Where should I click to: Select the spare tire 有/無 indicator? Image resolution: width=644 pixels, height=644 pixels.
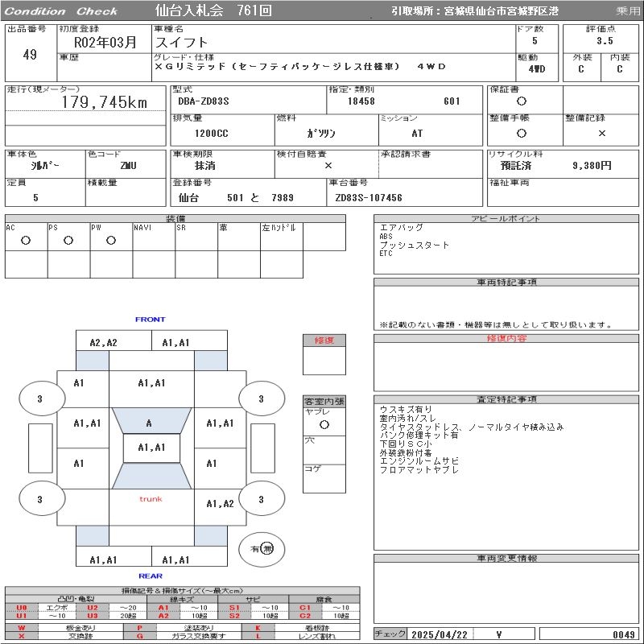coord(262,548)
